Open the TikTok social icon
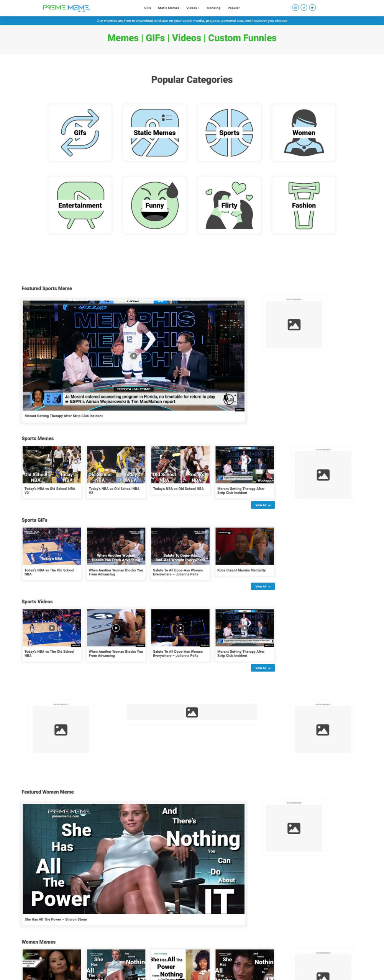Screen dimensions: 384x980 (304, 8)
